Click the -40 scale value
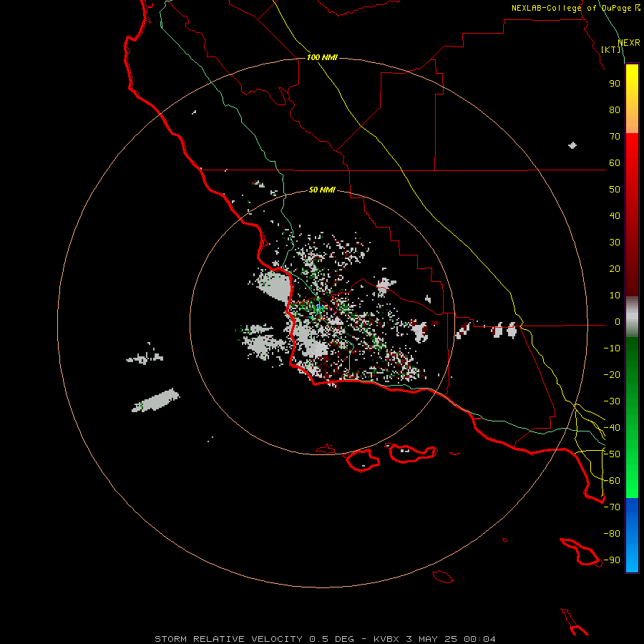This screenshot has width=644, height=644. tap(612, 428)
